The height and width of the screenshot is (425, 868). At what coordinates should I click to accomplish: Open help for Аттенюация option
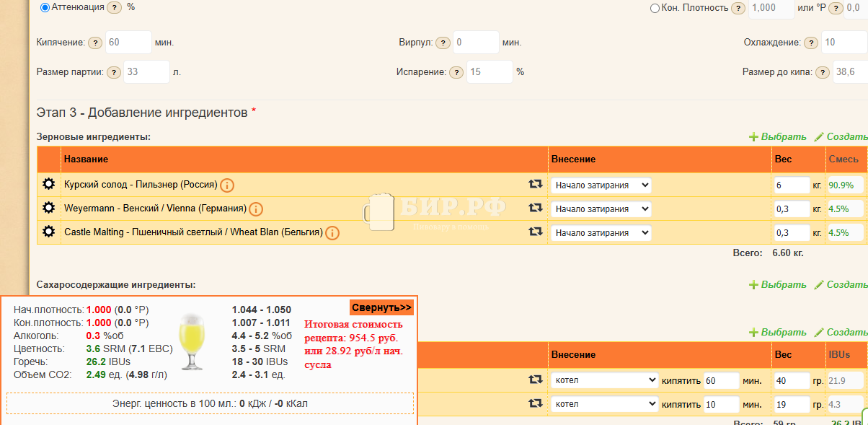(115, 7)
